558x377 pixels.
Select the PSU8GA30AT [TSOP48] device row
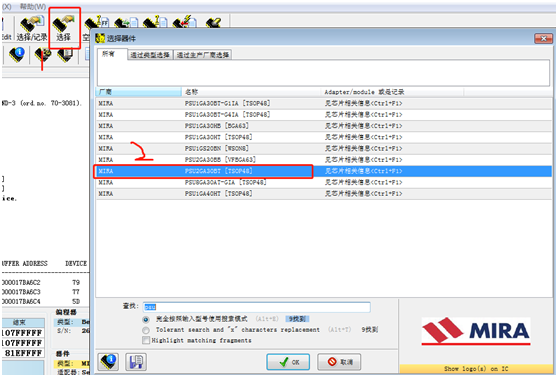click(324, 183)
